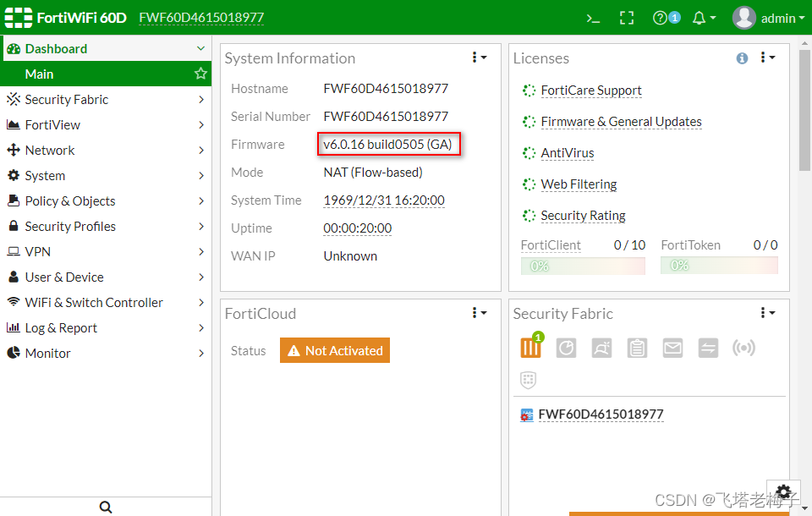The image size is (812, 516).
Task: Expand Policy & Objects menu
Action: click(x=106, y=201)
